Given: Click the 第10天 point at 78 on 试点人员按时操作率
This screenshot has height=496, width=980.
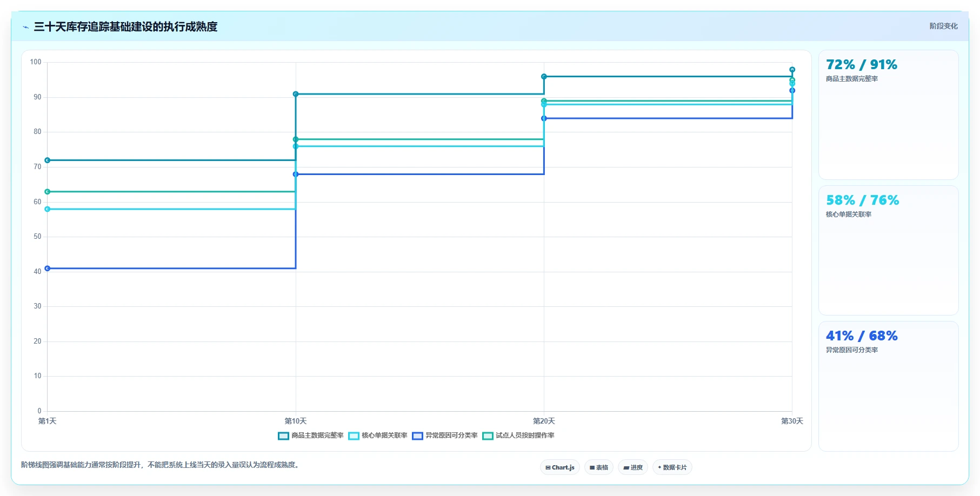Looking at the screenshot, I should coord(296,139).
